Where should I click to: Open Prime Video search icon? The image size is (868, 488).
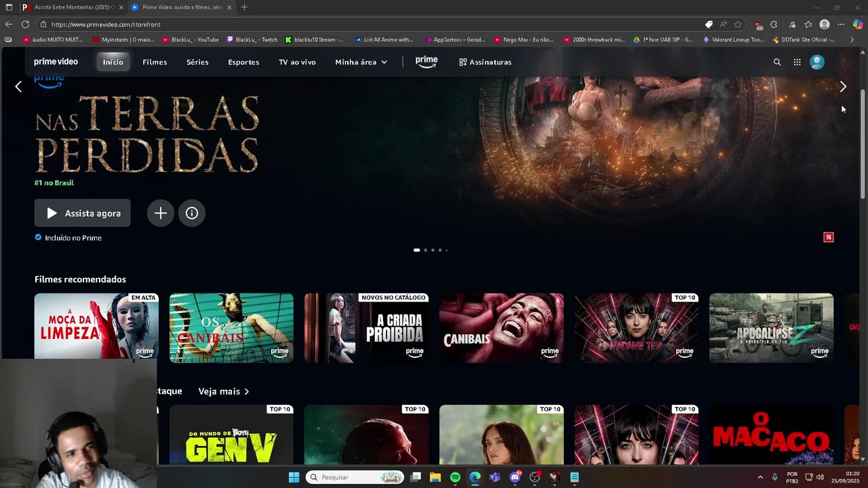click(777, 62)
